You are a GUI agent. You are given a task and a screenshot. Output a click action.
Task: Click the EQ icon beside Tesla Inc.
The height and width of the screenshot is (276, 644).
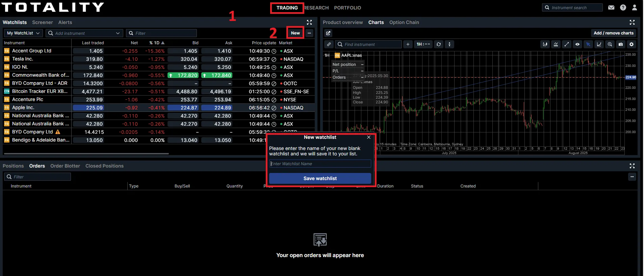[6, 59]
